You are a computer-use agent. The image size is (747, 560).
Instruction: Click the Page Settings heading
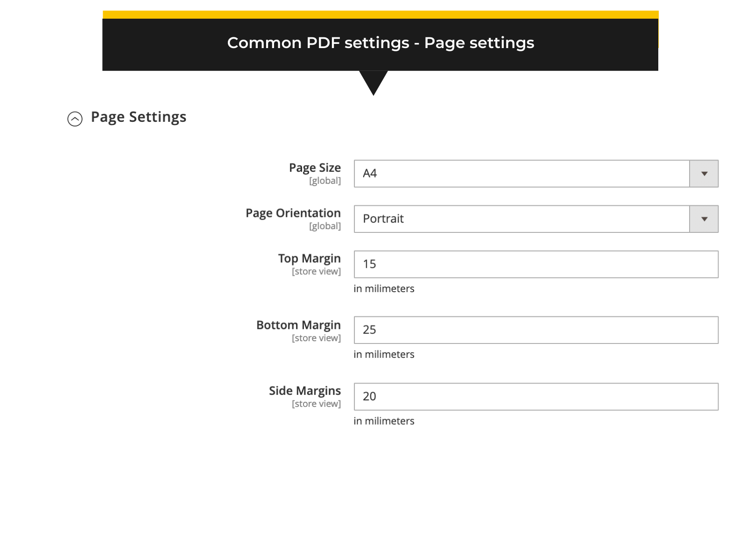pyautogui.click(x=139, y=117)
